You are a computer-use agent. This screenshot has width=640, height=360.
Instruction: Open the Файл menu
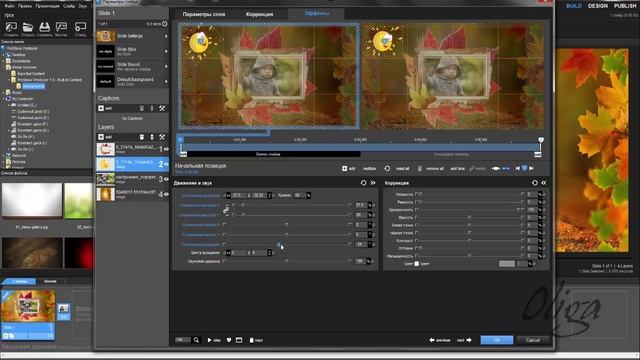[x=9, y=6]
